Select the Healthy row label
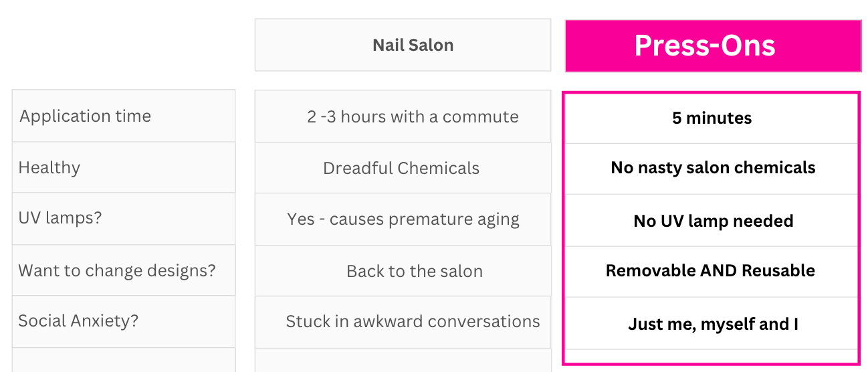Viewport: 868px width, 372px height. (124, 167)
